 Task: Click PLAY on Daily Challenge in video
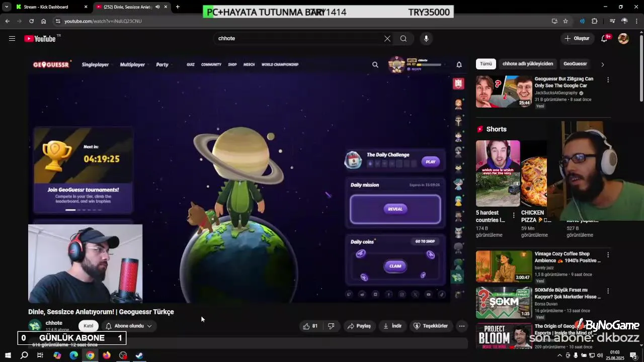431,161
